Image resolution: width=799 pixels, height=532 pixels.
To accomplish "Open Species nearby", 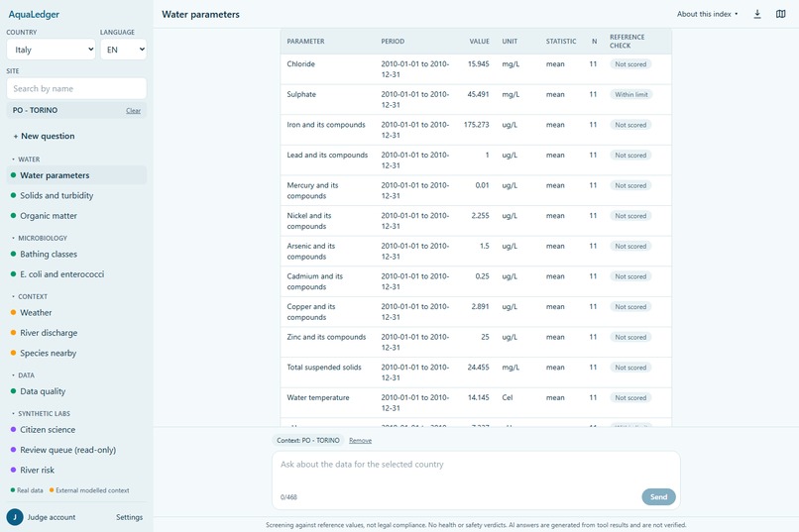I will [76, 354].
